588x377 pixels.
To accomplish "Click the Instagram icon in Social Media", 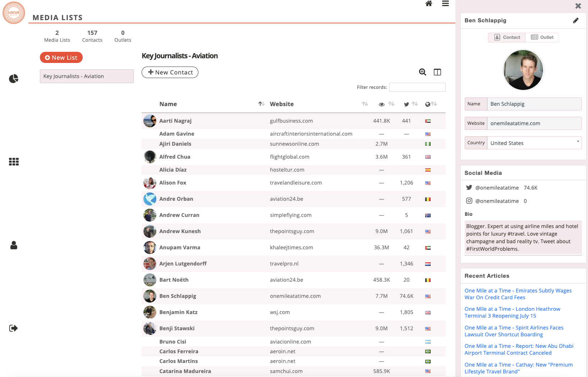I will pos(469,201).
